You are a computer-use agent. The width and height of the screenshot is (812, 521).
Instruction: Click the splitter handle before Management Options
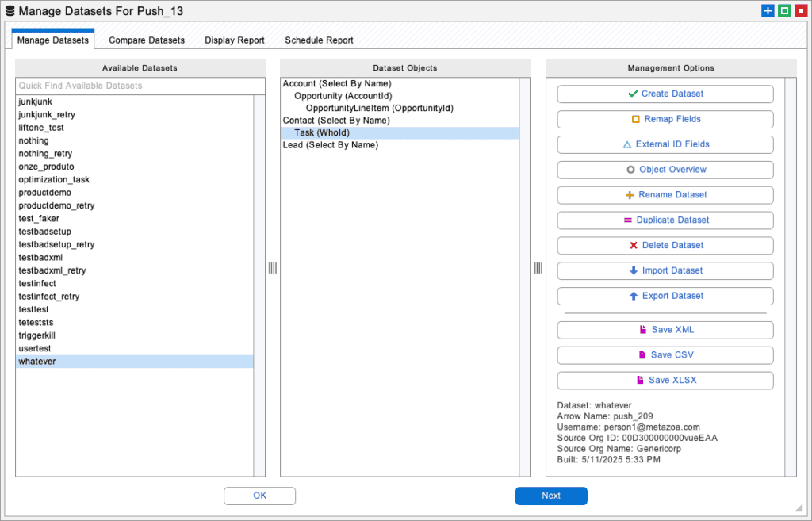pyautogui.click(x=538, y=268)
